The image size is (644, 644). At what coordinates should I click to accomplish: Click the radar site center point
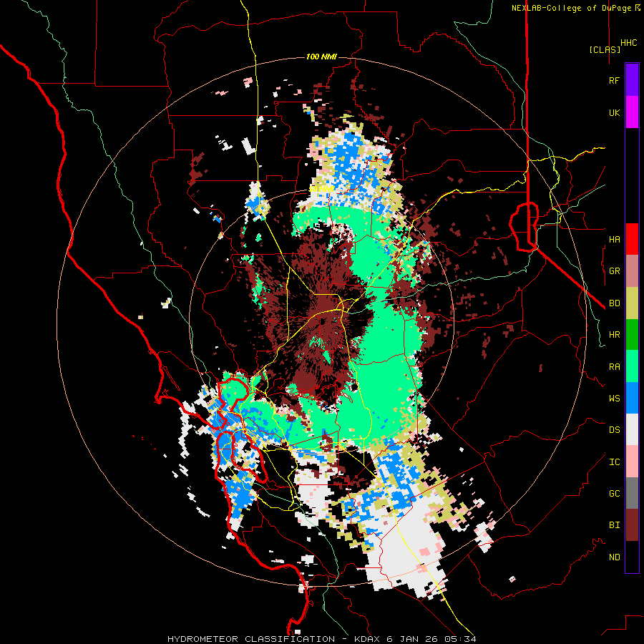pos(321,323)
